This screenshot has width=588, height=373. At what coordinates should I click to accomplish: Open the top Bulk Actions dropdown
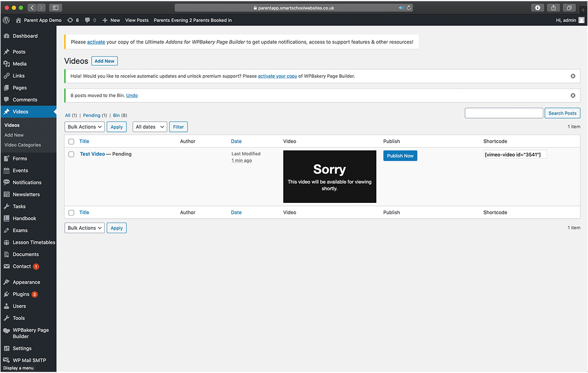(84, 127)
